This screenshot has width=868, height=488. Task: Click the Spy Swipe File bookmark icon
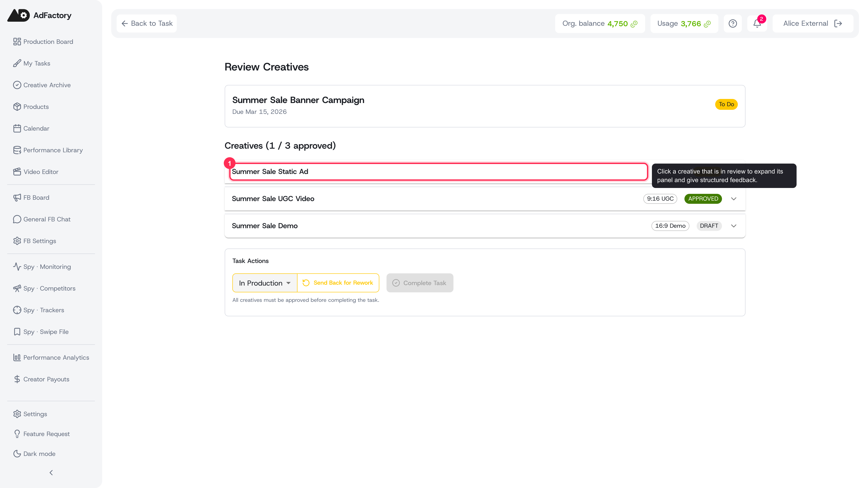pos(17,332)
